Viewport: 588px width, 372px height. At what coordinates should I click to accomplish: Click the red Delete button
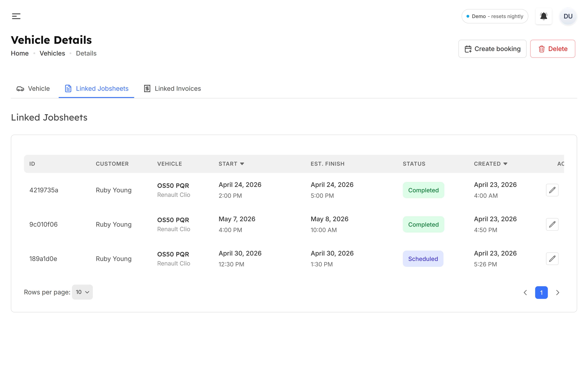553,49
